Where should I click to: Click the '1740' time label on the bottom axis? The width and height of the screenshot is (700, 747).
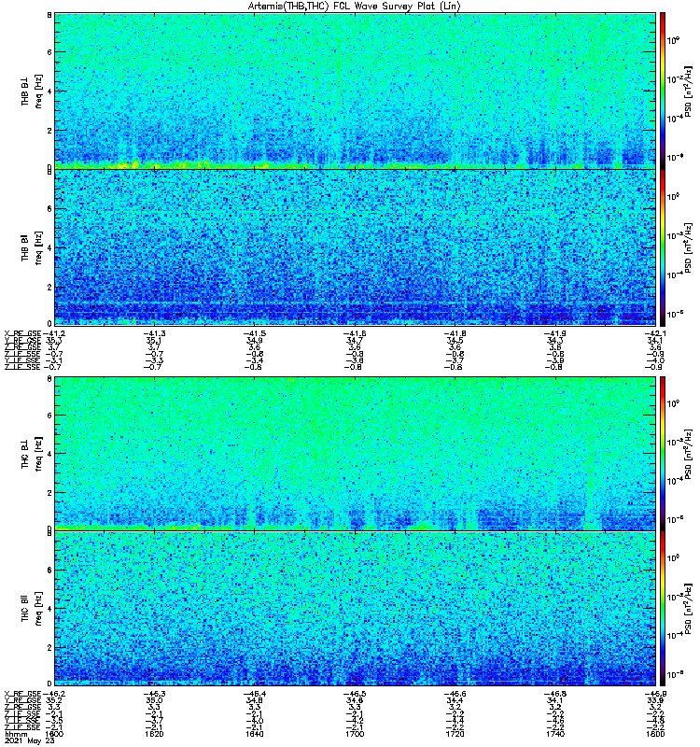[x=555, y=734]
